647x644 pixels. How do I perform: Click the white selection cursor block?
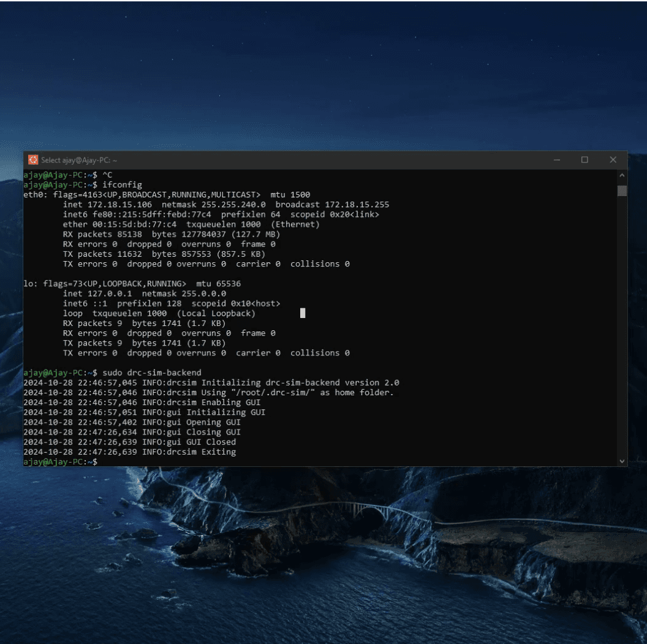click(x=303, y=313)
